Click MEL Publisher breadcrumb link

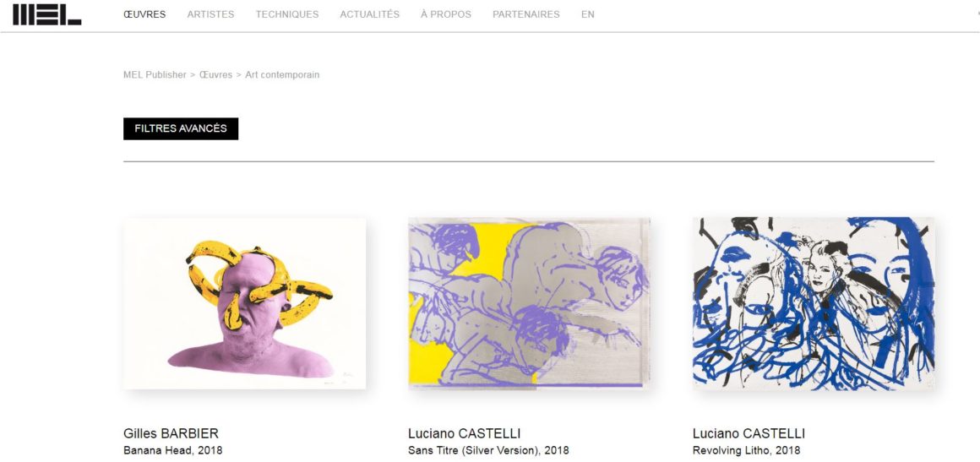click(x=155, y=75)
